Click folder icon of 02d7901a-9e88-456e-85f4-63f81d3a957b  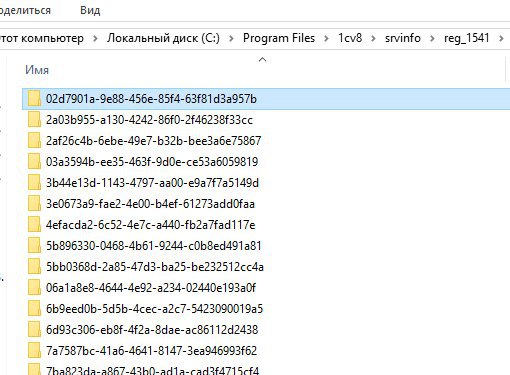coord(34,99)
